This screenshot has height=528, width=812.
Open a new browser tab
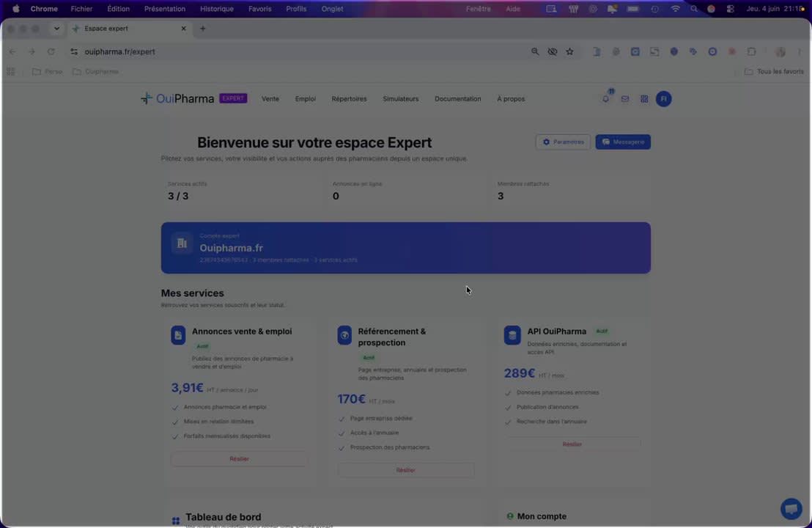pos(203,29)
